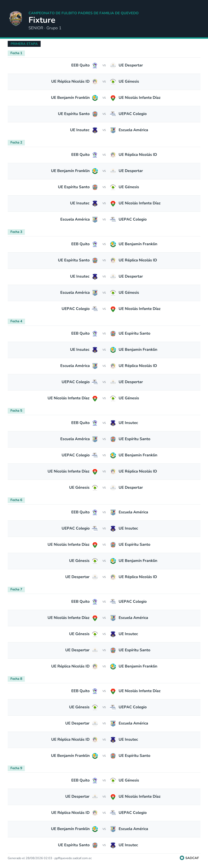Screen dimensions: 208x868
Task: Open UE Insutec in last Fecha 9 match
Action: coord(128,845)
